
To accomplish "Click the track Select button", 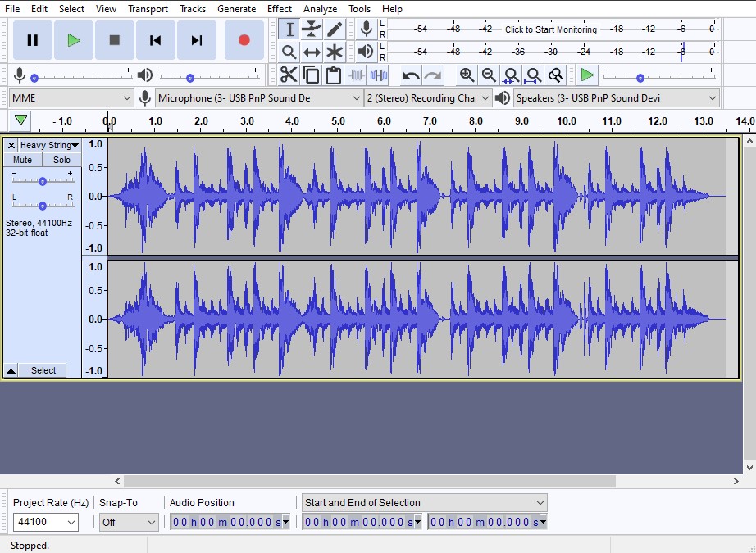I will coord(43,370).
